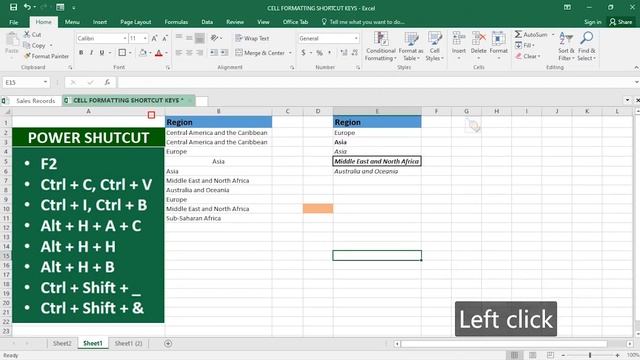Click the Center alignment icon
Viewport: 640px width, 360px height.
pyautogui.click(x=189, y=53)
